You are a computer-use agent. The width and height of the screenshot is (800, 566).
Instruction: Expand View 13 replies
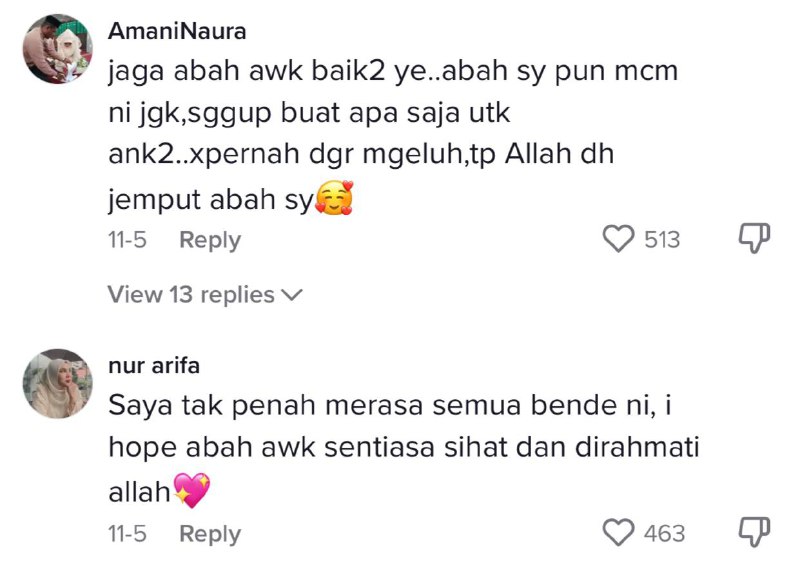[x=205, y=294]
